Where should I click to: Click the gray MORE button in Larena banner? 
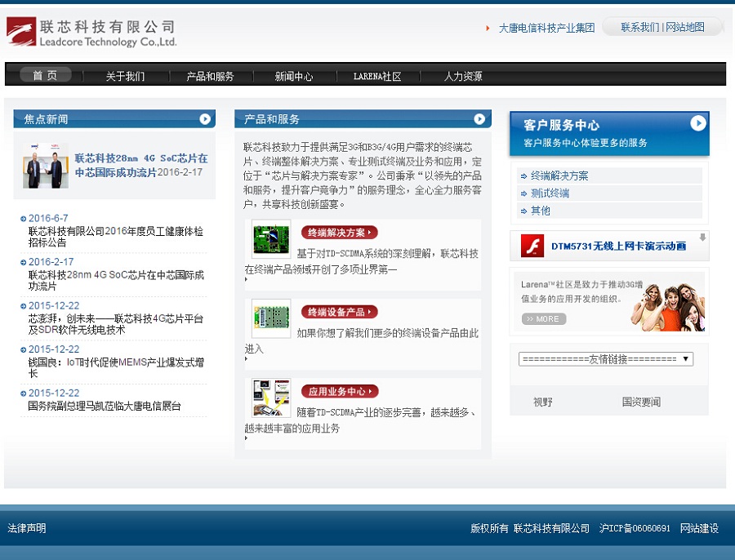click(544, 319)
